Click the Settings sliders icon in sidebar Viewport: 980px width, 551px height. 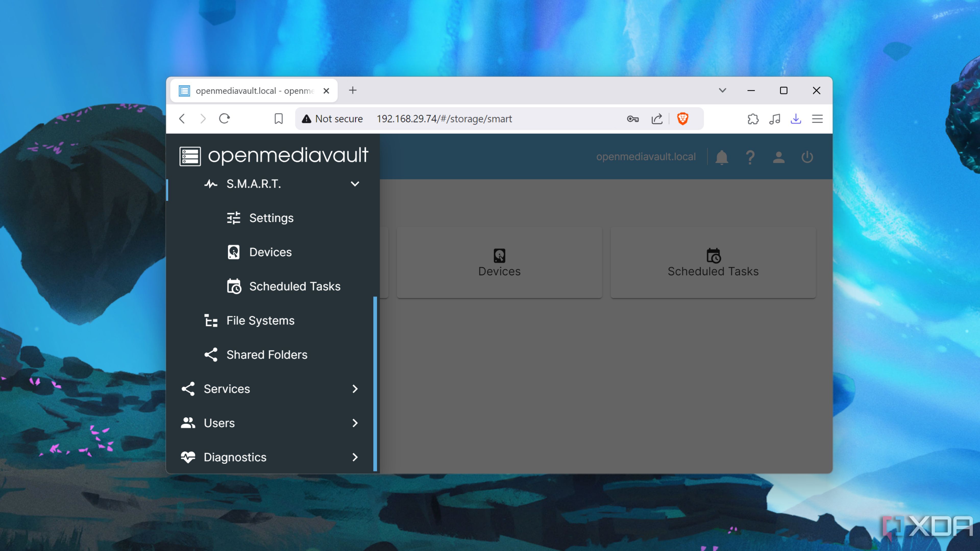pos(234,218)
